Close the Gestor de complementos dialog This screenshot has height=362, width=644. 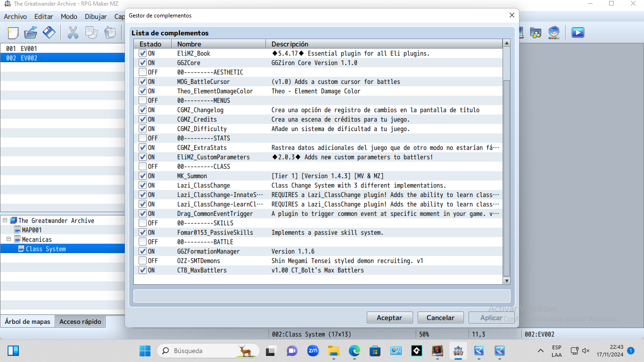512,16
